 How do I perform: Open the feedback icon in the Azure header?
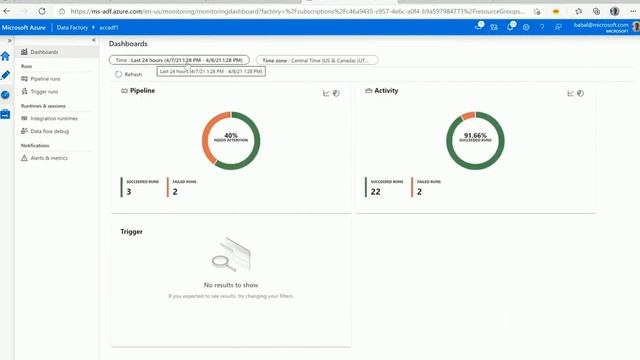558,27
